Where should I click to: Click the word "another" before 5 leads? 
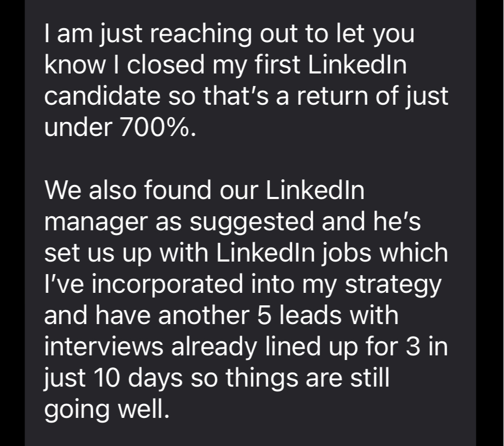[204, 315]
